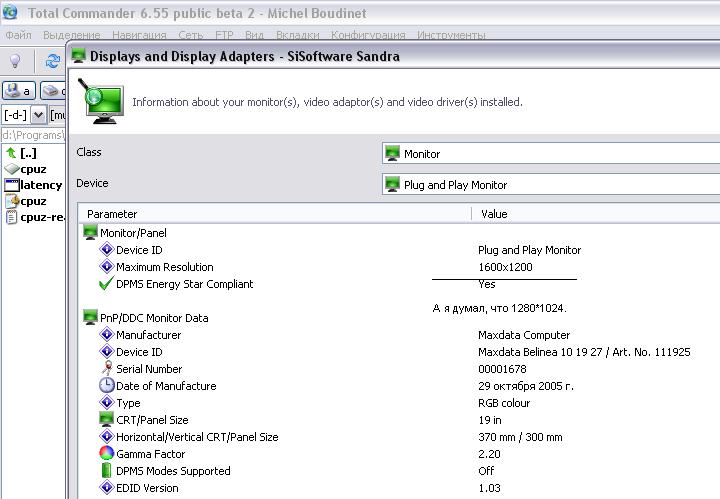Open the Class combo box showing Monitor
Image resolution: width=720 pixels, height=499 pixels.
550,154
